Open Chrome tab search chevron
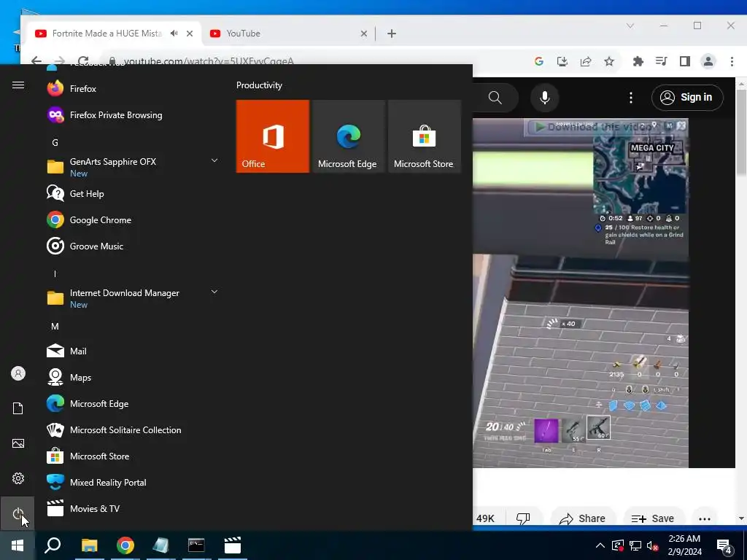 coord(630,26)
